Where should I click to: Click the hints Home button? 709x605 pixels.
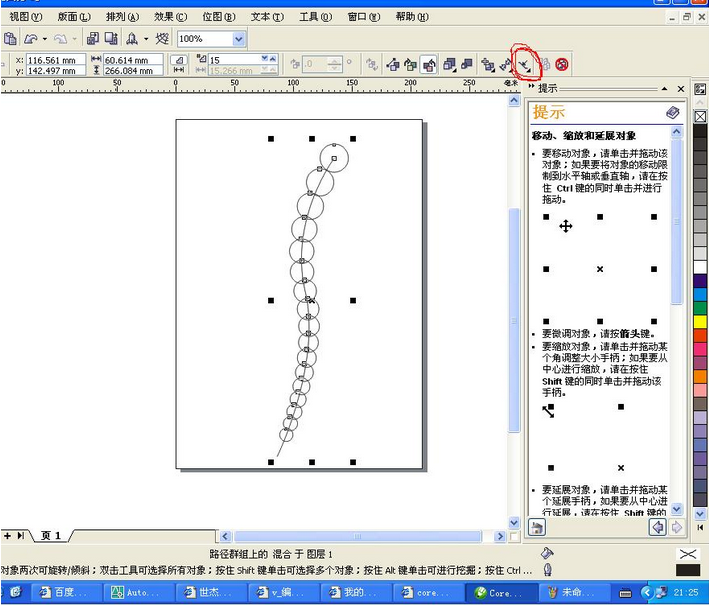click(537, 527)
